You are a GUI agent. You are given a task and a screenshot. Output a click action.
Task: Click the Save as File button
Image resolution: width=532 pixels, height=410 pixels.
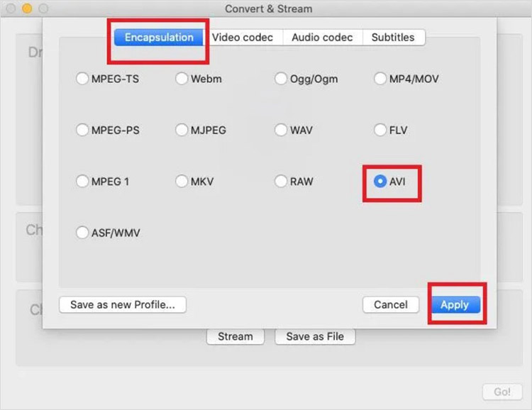point(315,336)
